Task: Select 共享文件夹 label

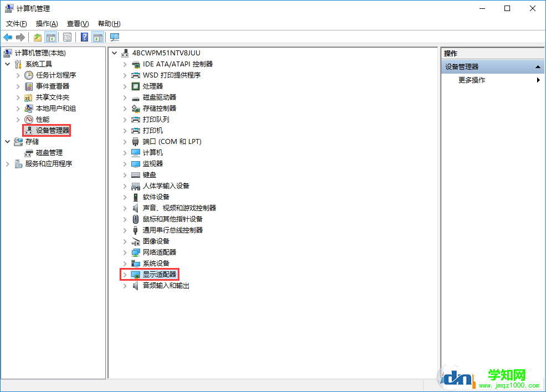Action: point(53,97)
